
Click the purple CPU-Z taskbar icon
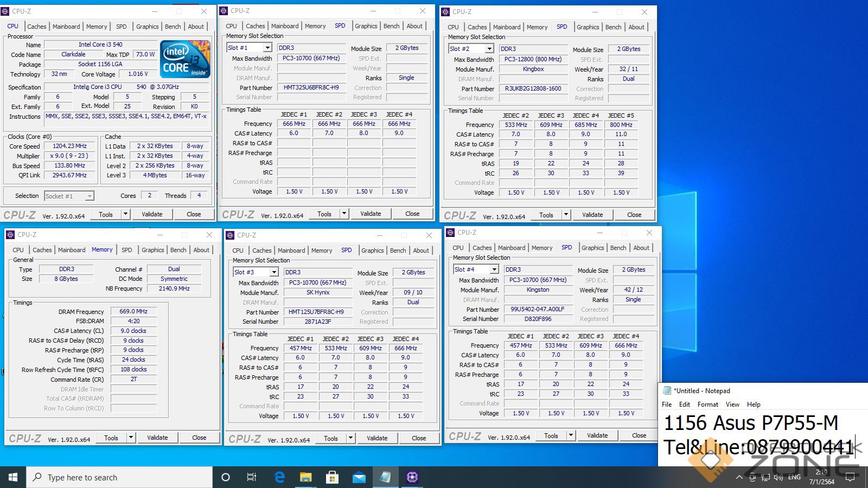coord(412,477)
